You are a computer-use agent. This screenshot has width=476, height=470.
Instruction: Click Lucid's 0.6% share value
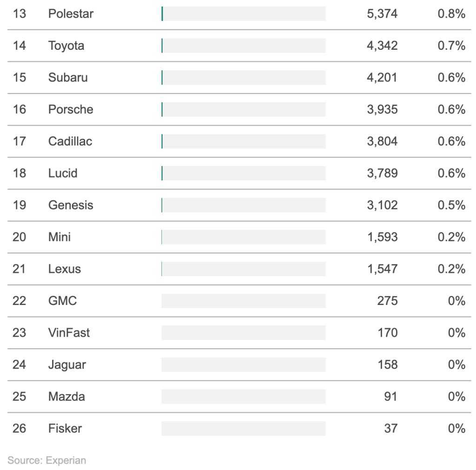point(451,173)
